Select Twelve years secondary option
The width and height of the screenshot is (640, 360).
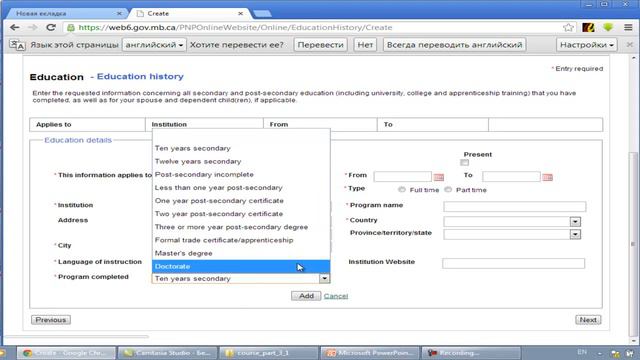pos(241,162)
